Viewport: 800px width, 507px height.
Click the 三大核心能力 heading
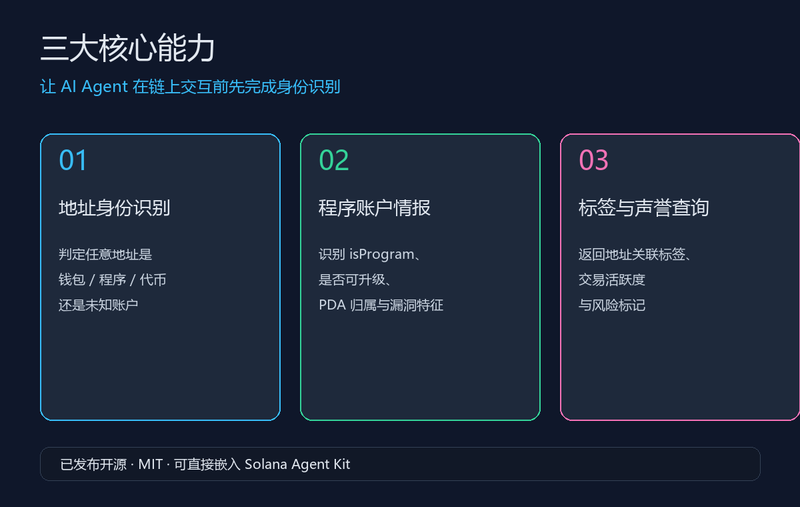coord(128,48)
